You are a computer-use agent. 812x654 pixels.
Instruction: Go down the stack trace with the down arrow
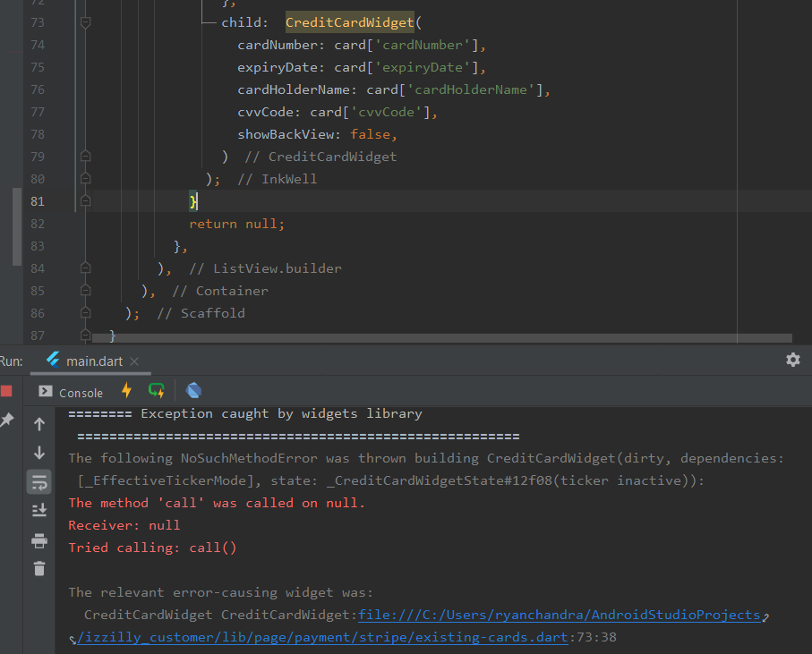[x=39, y=453]
